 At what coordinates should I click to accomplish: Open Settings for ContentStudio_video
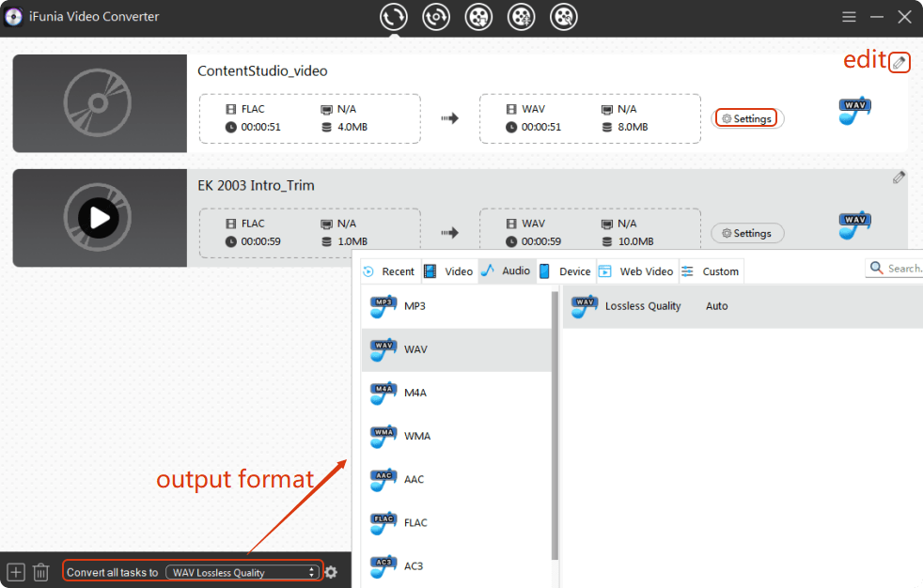(746, 118)
